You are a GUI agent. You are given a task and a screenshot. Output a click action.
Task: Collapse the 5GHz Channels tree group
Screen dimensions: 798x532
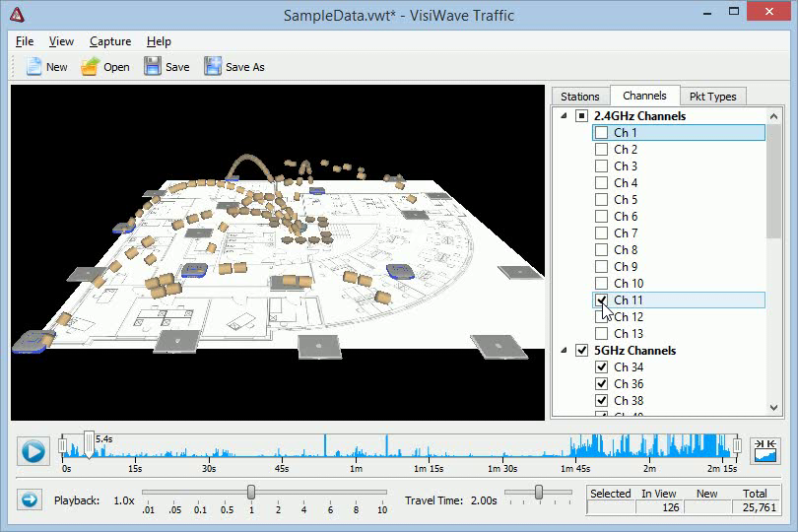click(564, 351)
